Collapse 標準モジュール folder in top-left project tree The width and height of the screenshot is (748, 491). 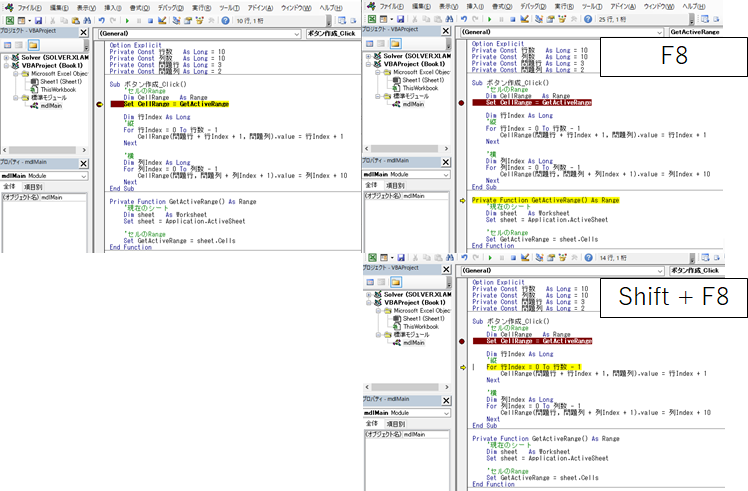tap(15, 98)
